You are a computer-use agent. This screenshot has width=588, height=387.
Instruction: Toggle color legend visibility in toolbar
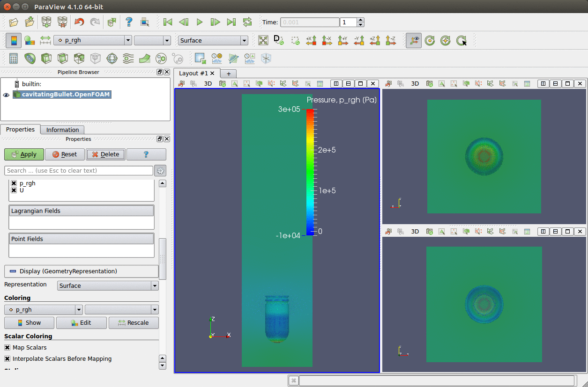pyautogui.click(x=14, y=40)
